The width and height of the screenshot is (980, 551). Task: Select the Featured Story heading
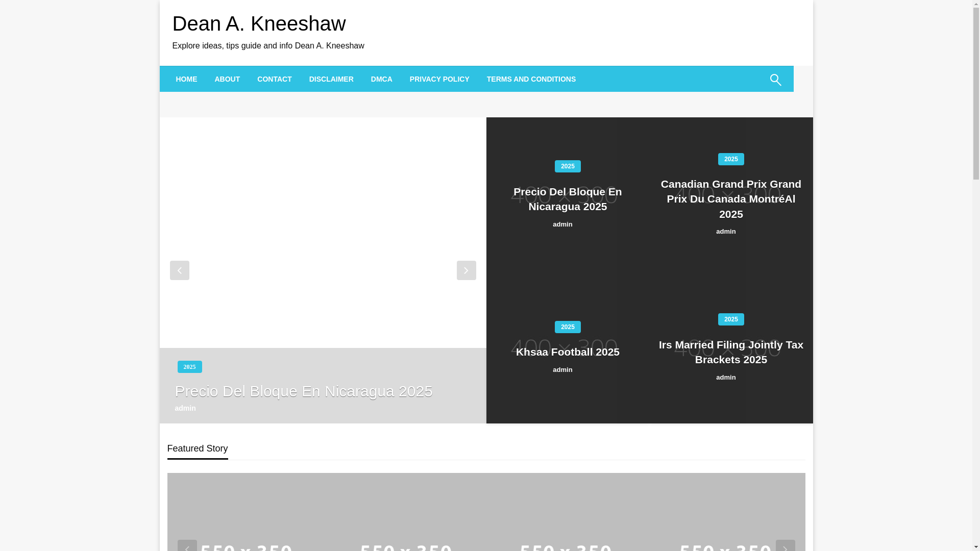[x=198, y=448]
